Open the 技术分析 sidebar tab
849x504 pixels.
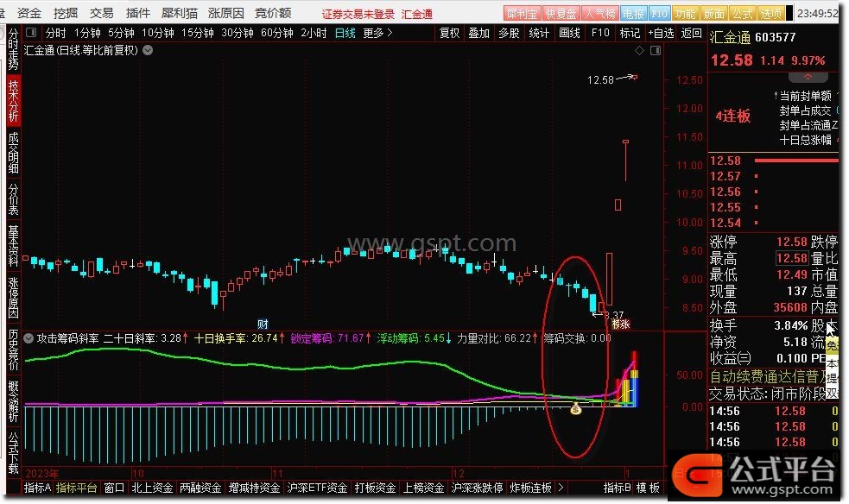click(x=13, y=101)
